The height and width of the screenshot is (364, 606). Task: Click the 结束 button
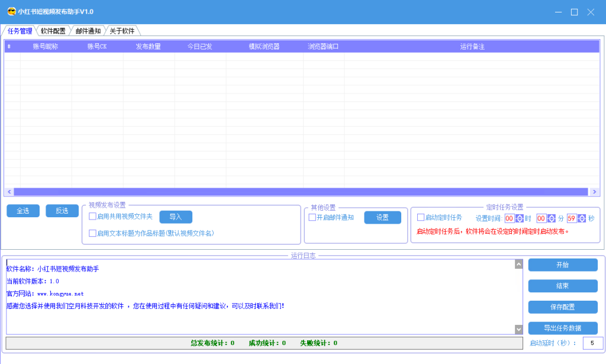tap(563, 286)
